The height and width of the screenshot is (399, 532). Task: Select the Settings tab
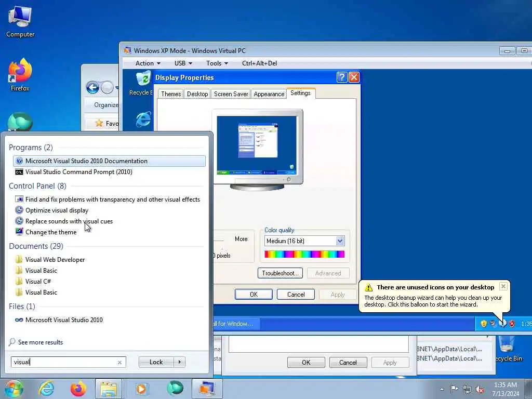(301, 93)
